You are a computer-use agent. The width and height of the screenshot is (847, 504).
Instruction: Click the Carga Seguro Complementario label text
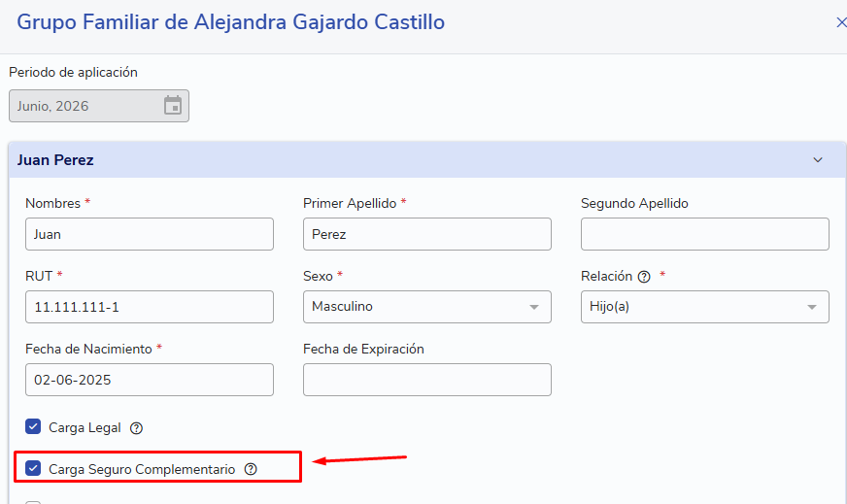pos(142,469)
